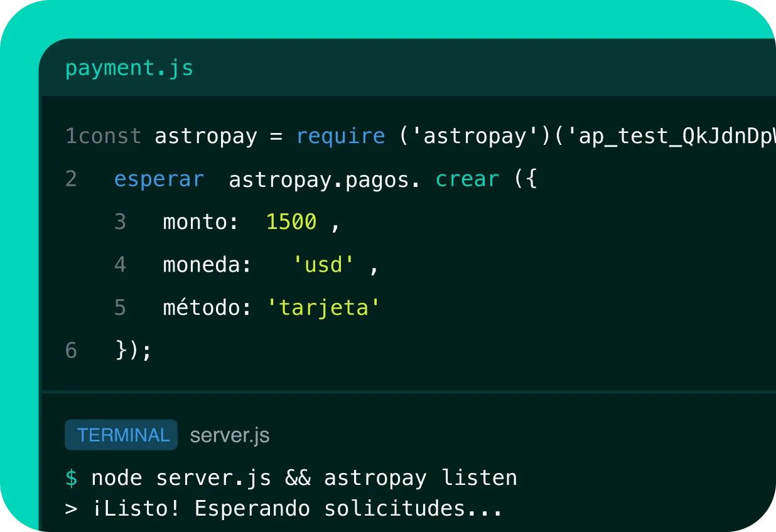Click the terminal command 'node server.js && astropay listen'

coord(304,478)
